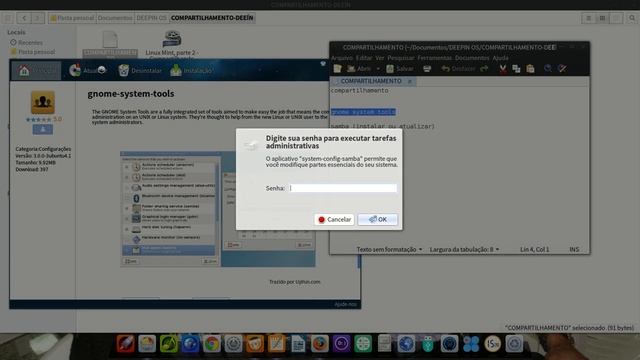Open the green USB app in dock
The width and height of the screenshot is (640, 360).
(427, 344)
